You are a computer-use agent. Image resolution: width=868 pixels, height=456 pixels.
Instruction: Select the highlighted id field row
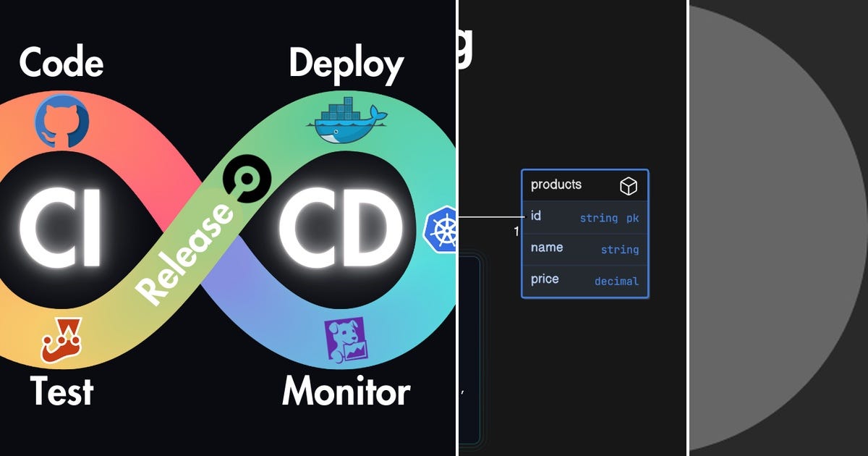click(582, 217)
